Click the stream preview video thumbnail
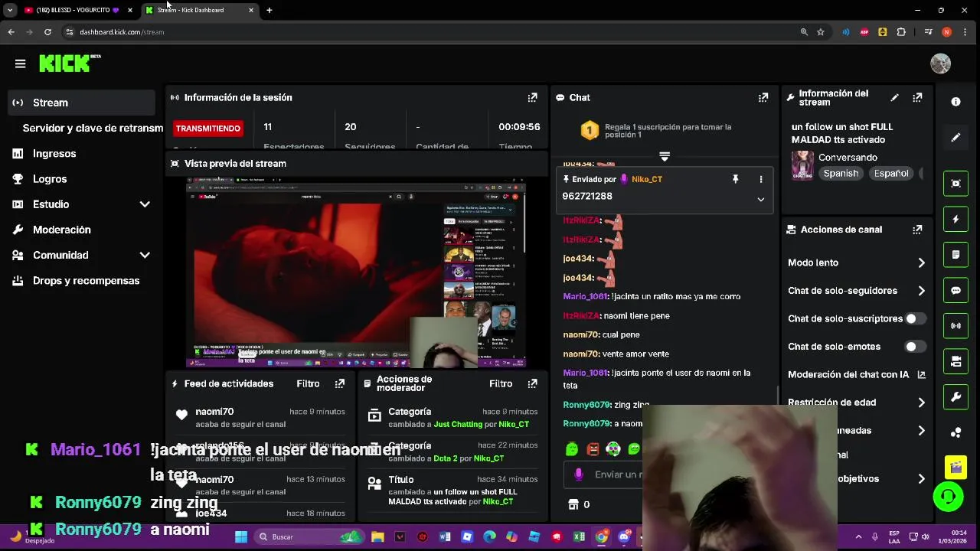This screenshot has width=980, height=551. (x=356, y=272)
